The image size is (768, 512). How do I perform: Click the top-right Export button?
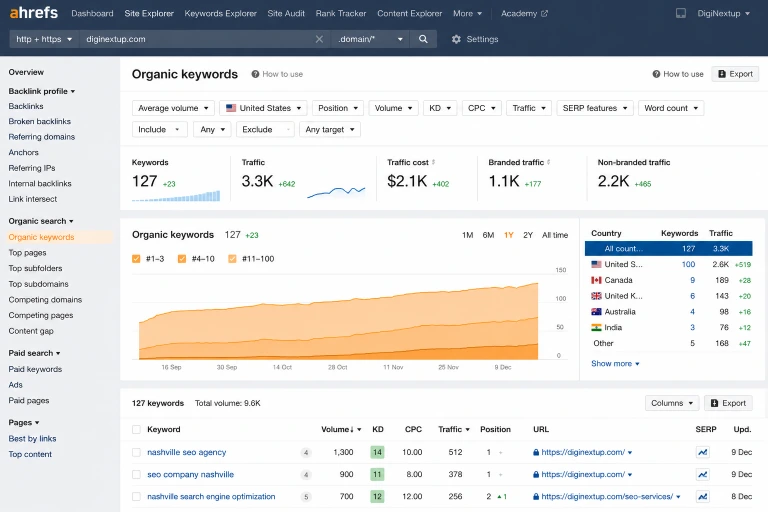pos(735,74)
